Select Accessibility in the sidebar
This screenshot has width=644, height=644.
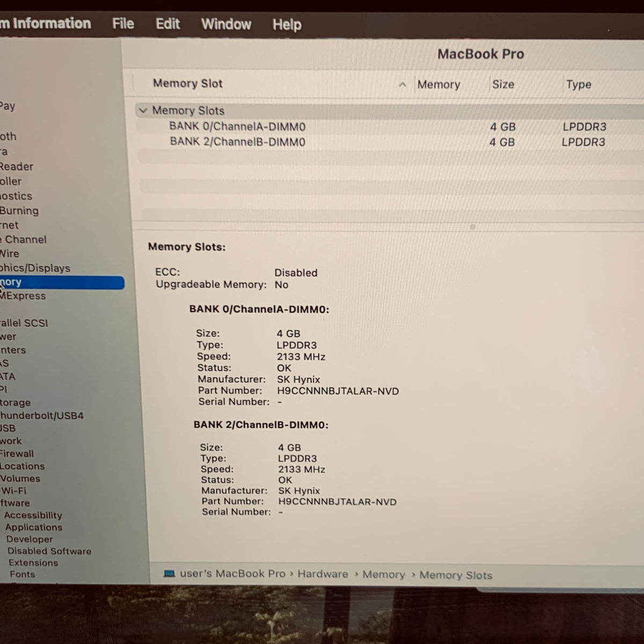(33, 515)
